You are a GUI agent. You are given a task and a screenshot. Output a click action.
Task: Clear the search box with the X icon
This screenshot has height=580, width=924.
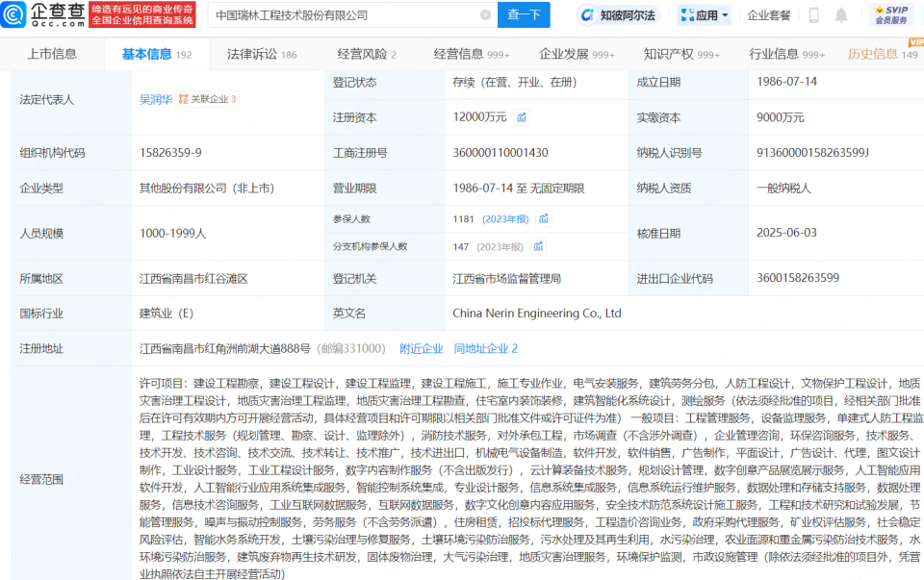pos(485,15)
